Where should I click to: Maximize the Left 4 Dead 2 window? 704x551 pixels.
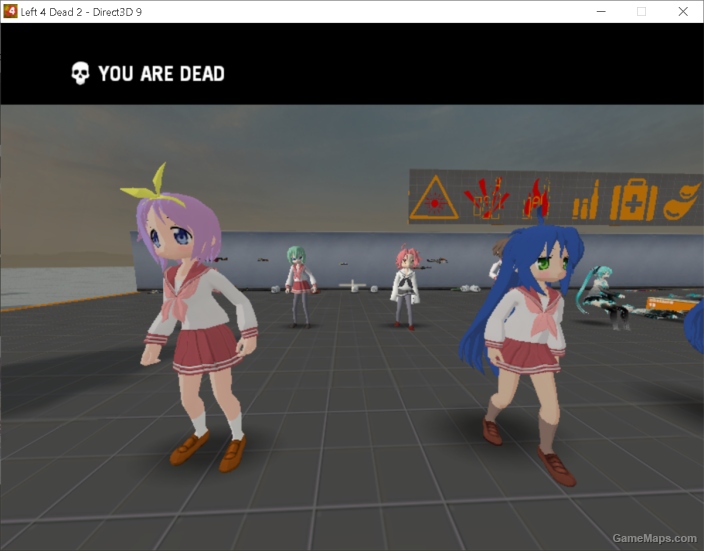pyautogui.click(x=642, y=12)
